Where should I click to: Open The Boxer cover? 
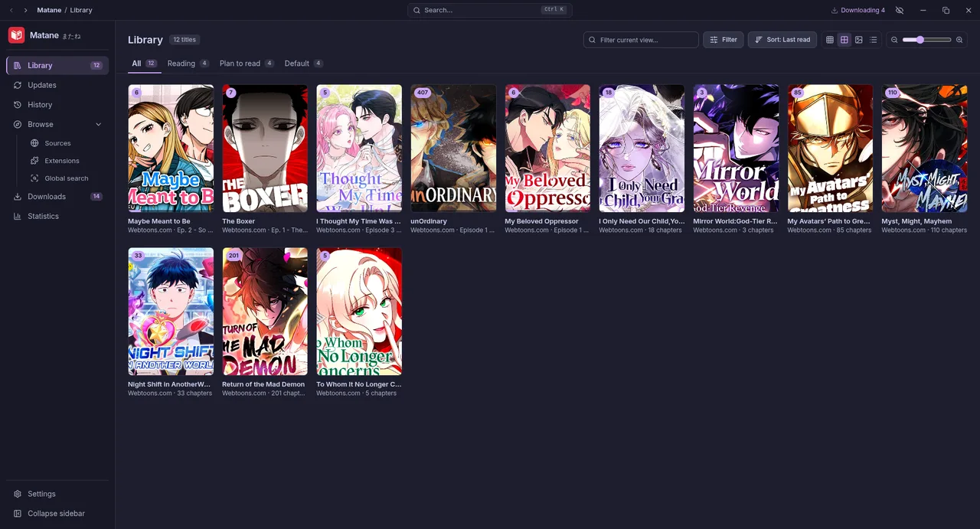265,149
